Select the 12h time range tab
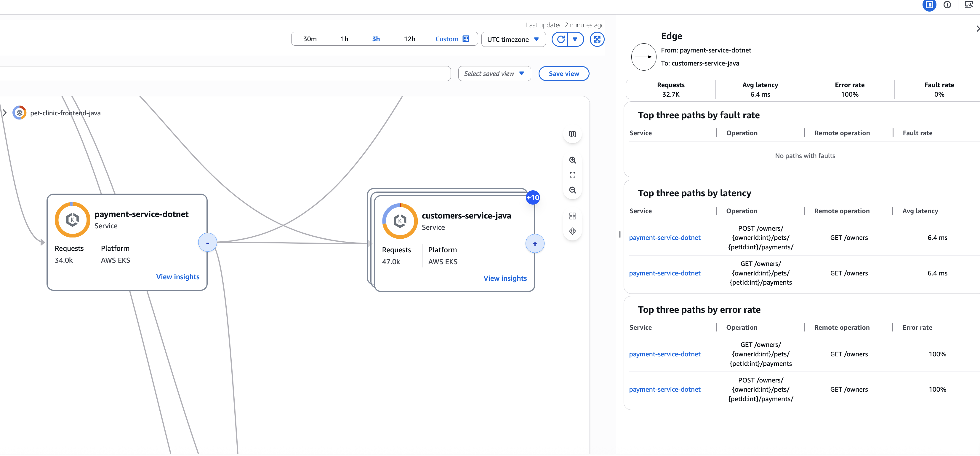This screenshot has width=980, height=456. 409,39
